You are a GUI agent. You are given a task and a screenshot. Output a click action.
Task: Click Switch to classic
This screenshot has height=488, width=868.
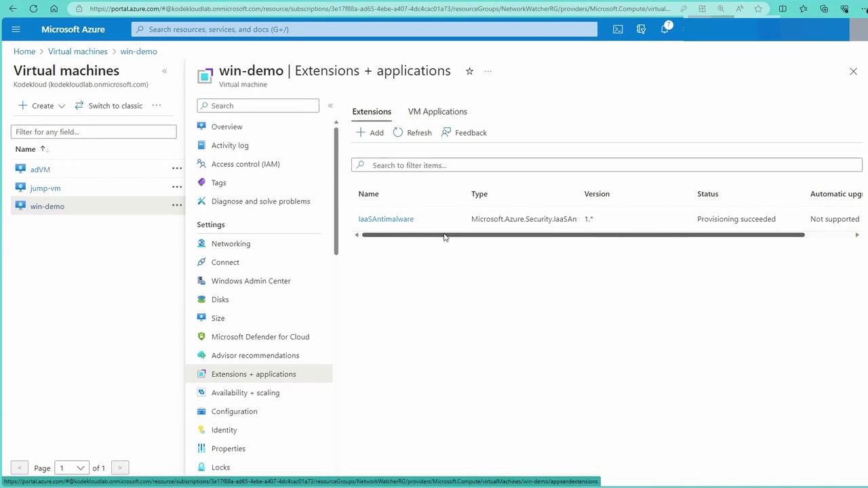pyautogui.click(x=108, y=106)
